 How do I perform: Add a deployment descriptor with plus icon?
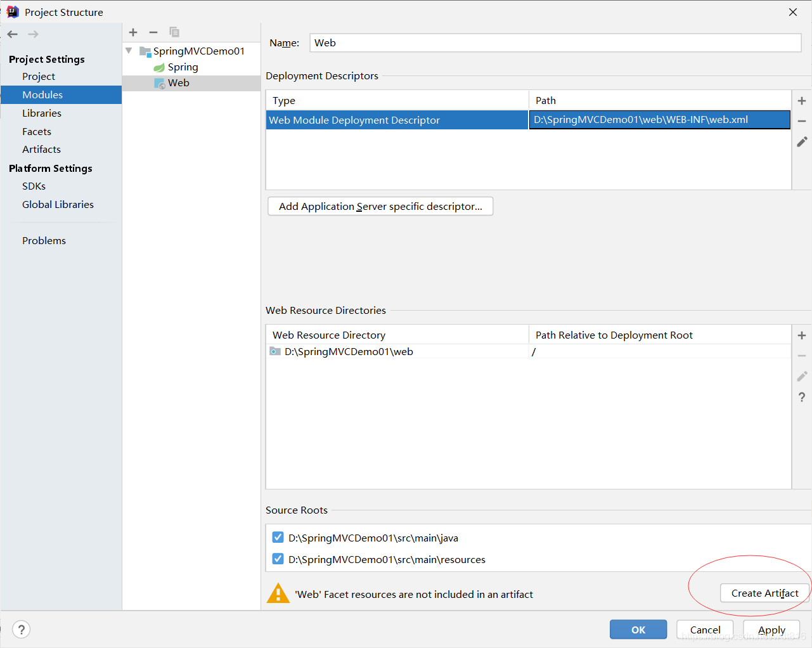802,101
